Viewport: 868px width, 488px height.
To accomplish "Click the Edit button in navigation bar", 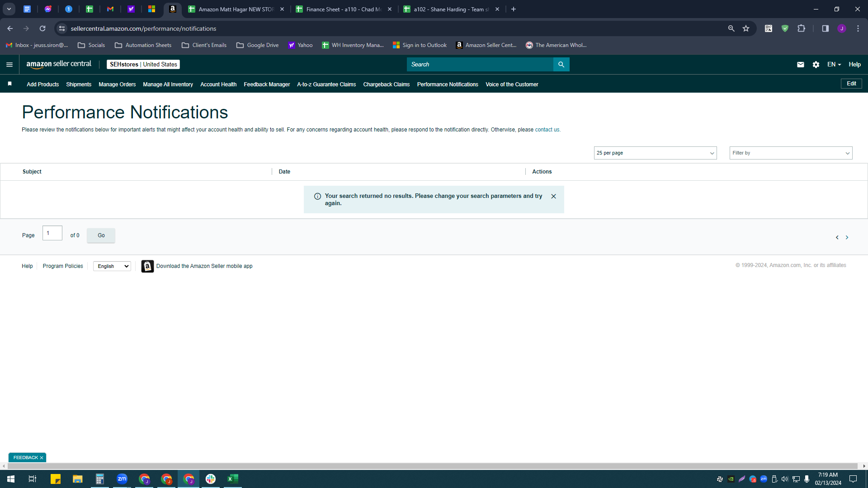I will [851, 84].
